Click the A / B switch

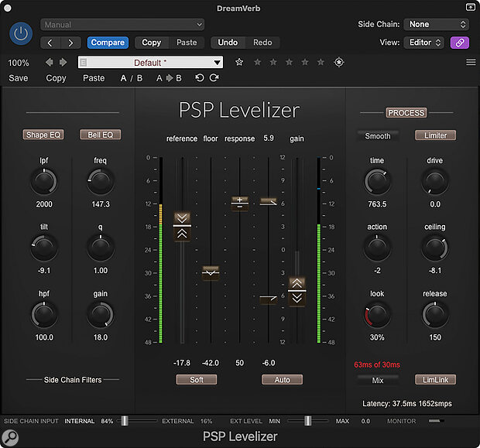(x=132, y=78)
